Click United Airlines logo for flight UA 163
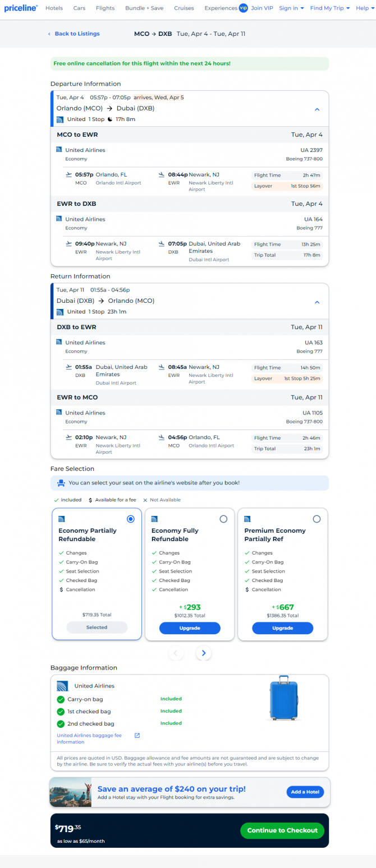Screen dimensions: 376x868 point(59,342)
